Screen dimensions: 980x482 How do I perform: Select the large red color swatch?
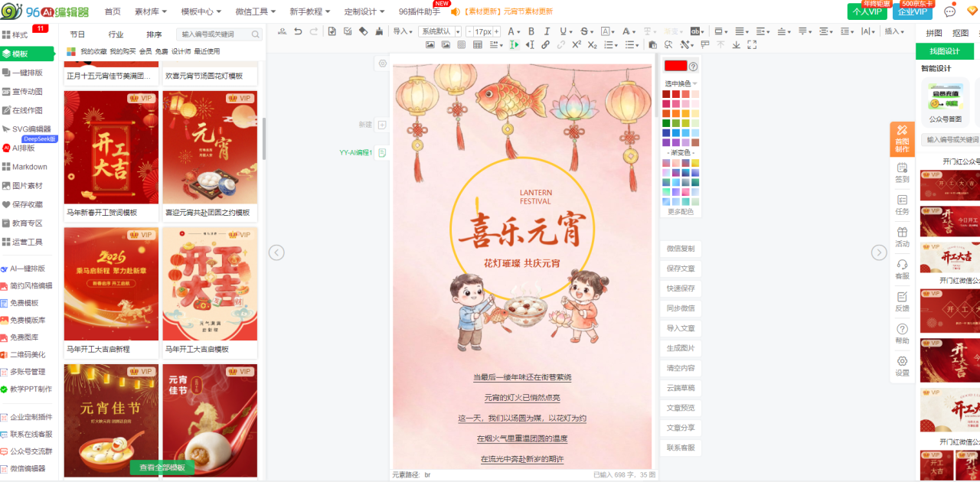tap(675, 66)
